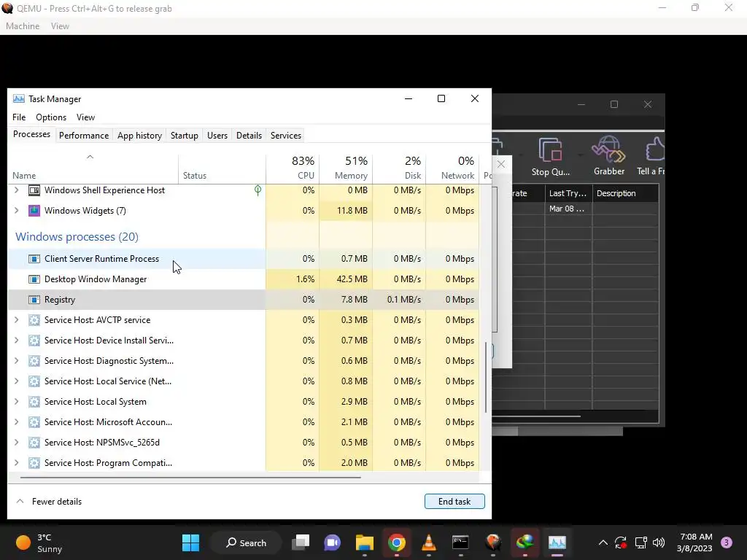Click sync update tray icon
The image size is (747, 560).
pos(621,542)
